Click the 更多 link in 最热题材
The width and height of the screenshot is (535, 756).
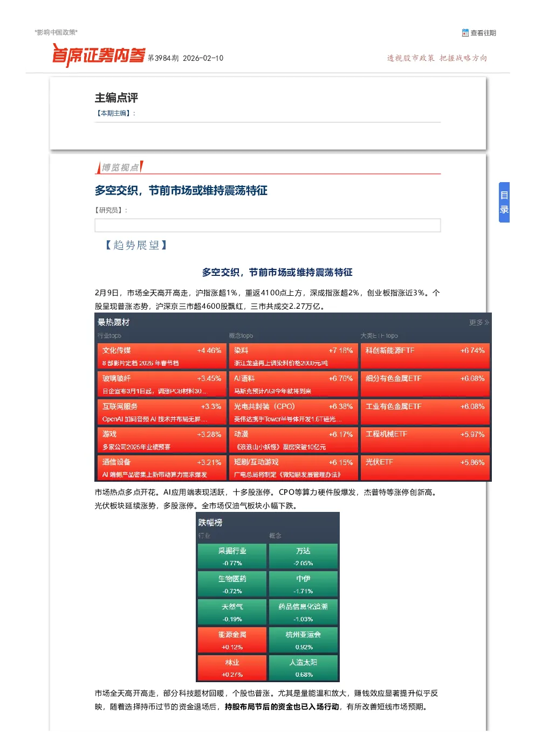479,322
